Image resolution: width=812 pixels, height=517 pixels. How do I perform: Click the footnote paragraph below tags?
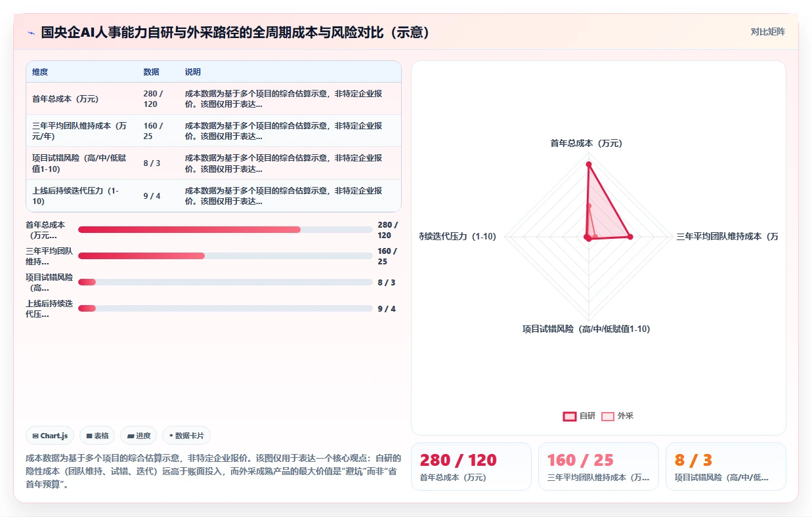(213, 471)
